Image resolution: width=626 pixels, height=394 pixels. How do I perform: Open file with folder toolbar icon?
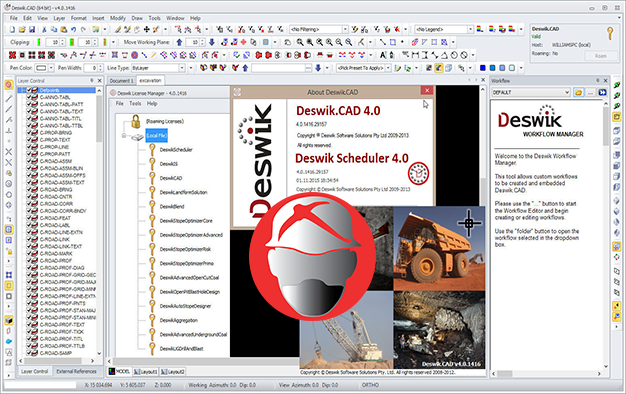pos(22,30)
